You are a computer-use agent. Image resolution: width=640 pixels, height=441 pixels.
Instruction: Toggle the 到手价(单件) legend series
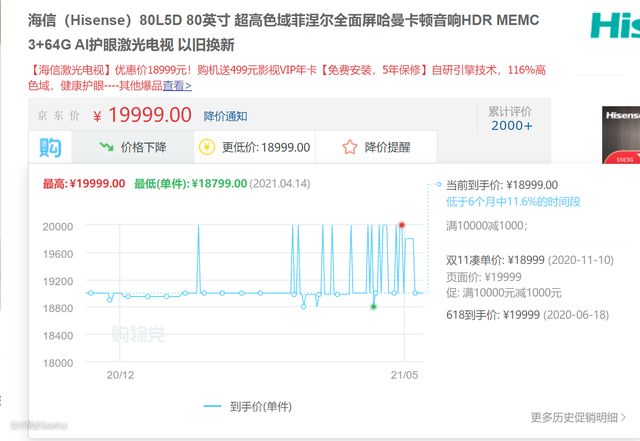[x=248, y=406]
